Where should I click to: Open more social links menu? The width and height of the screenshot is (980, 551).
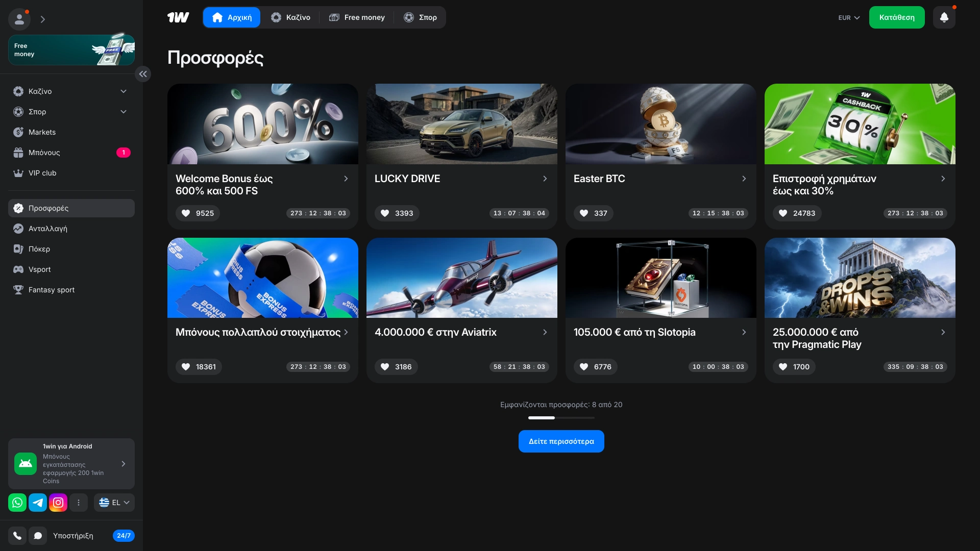(79, 503)
